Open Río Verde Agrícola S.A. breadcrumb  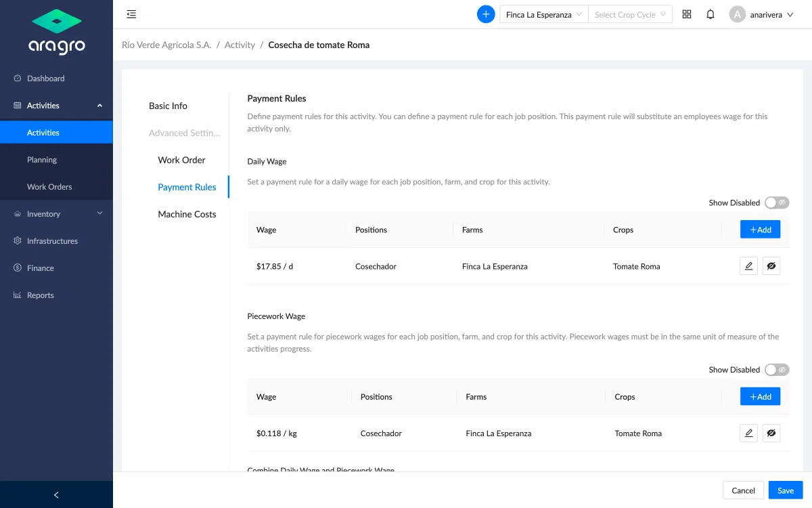pyautogui.click(x=166, y=45)
